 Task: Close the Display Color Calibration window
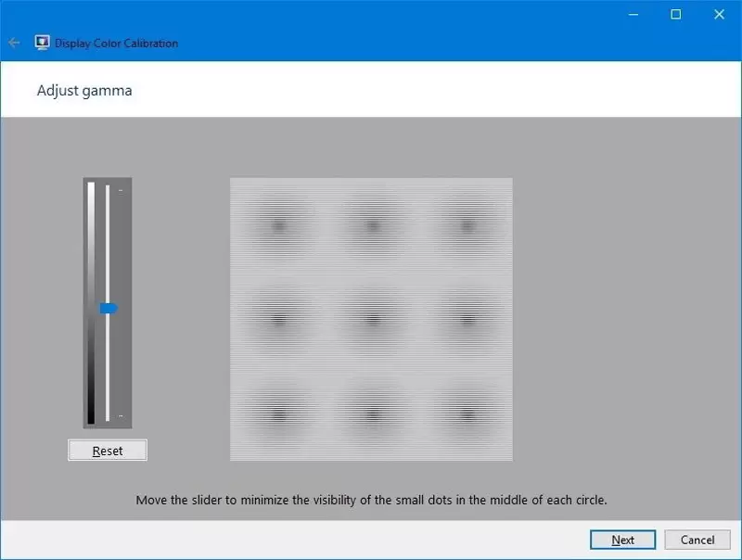point(719,14)
